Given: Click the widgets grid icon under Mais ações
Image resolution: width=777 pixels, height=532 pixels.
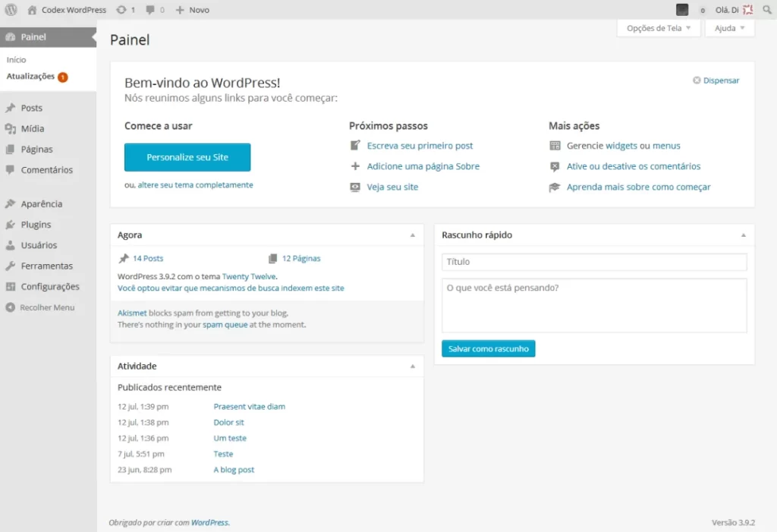Looking at the screenshot, I should pos(555,145).
